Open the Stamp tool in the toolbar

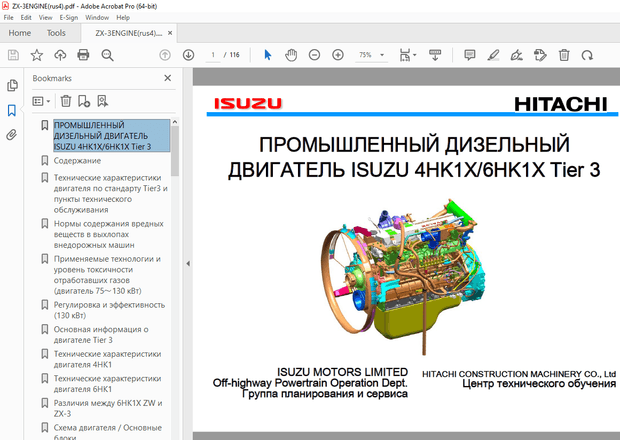(x=540, y=55)
